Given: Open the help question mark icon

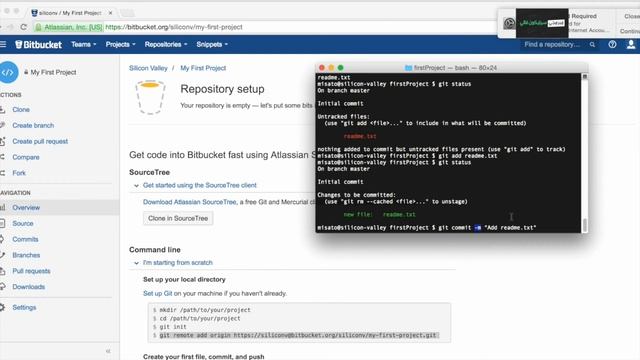Looking at the screenshot, I should click(612, 44).
